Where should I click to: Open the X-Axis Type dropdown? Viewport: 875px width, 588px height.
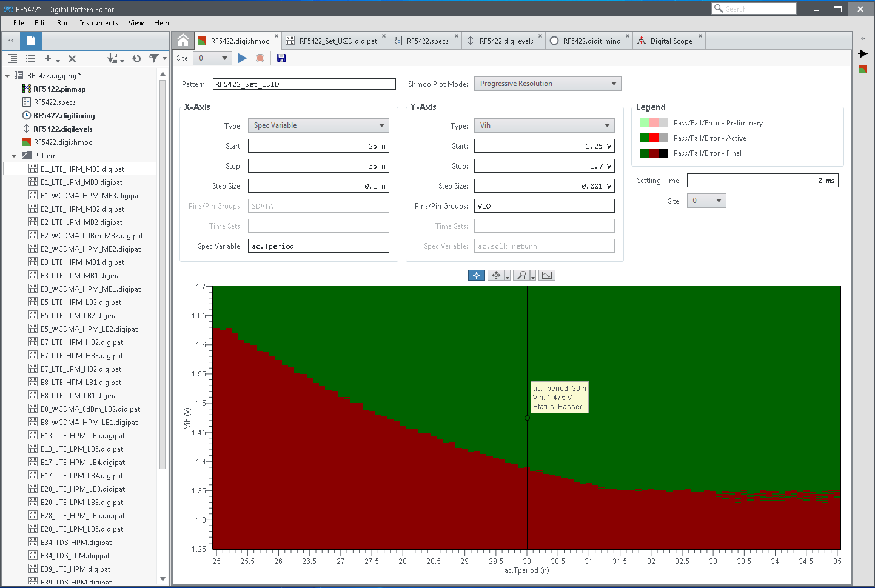(x=318, y=125)
